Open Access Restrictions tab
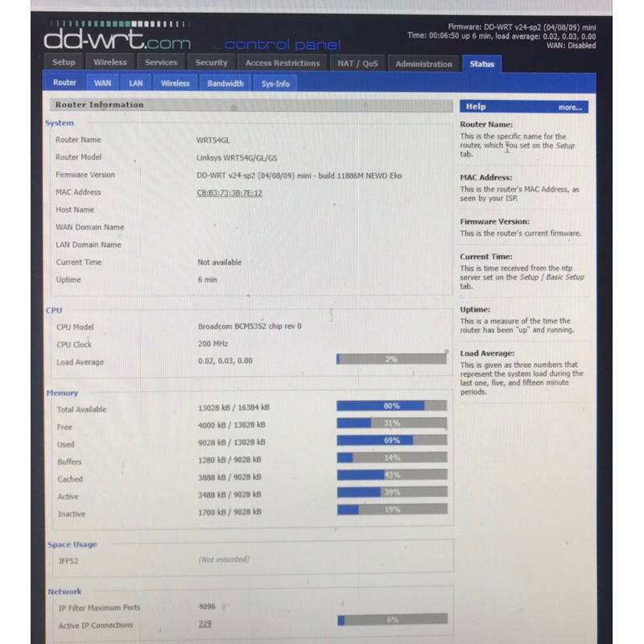Screen dimensions: 644x644 click(282, 64)
